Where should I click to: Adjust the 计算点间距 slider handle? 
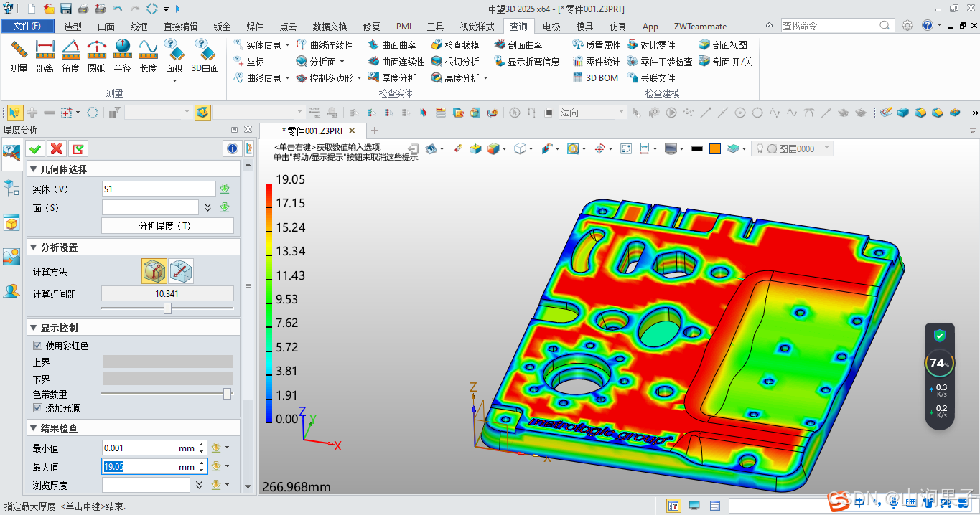click(x=167, y=308)
